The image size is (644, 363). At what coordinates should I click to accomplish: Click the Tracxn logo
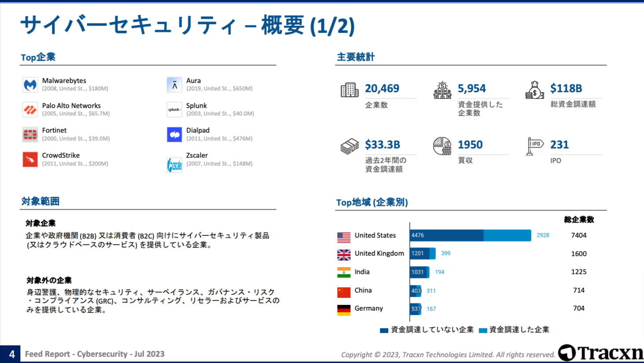click(600, 352)
